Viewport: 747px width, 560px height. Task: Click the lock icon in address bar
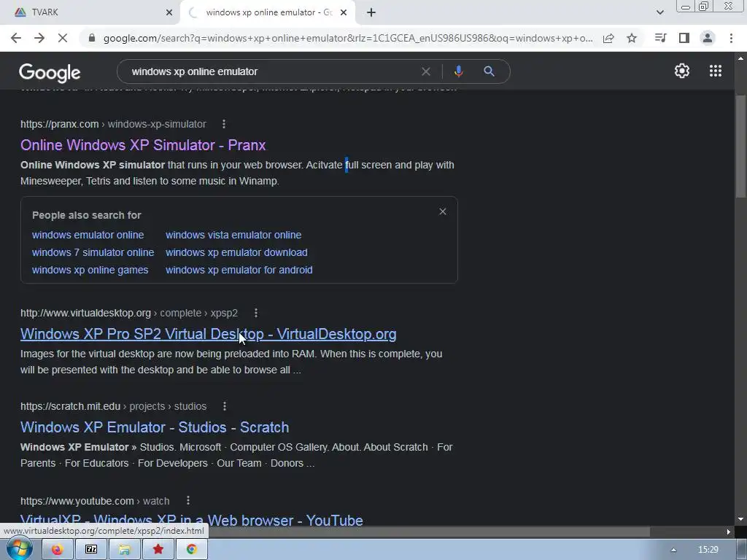(x=92, y=38)
